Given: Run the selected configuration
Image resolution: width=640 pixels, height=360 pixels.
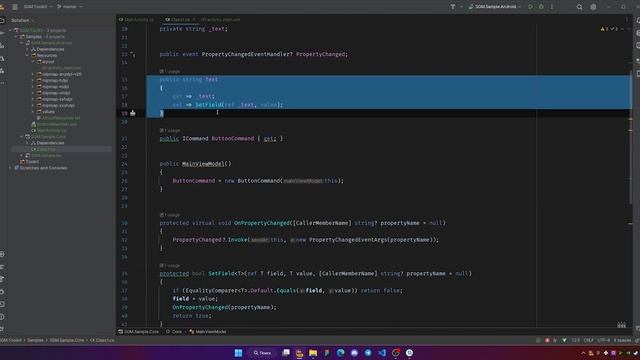Looking at the screenshot, I should click(x=530, y=7).
